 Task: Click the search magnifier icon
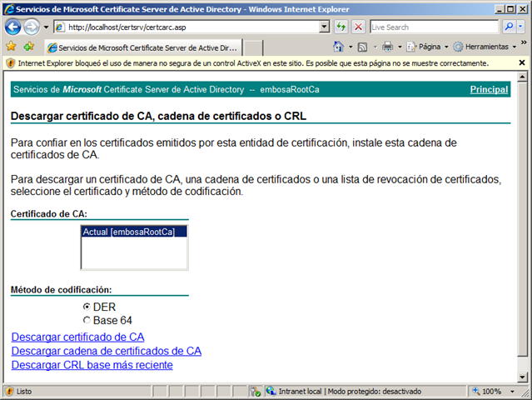510,27
